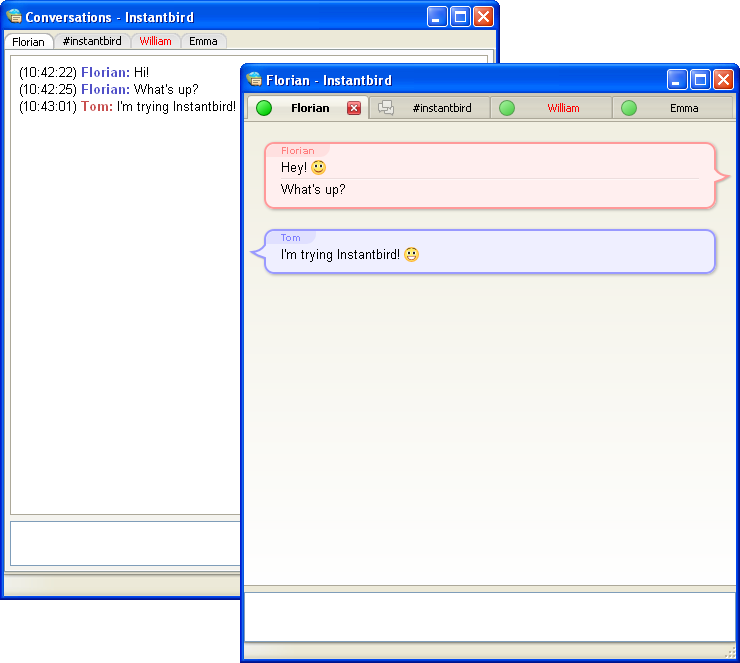Maximize the Conversations - Instantbird window
Image resolution: width=740 pixels, height=663 pixels.
pos(460,17)
